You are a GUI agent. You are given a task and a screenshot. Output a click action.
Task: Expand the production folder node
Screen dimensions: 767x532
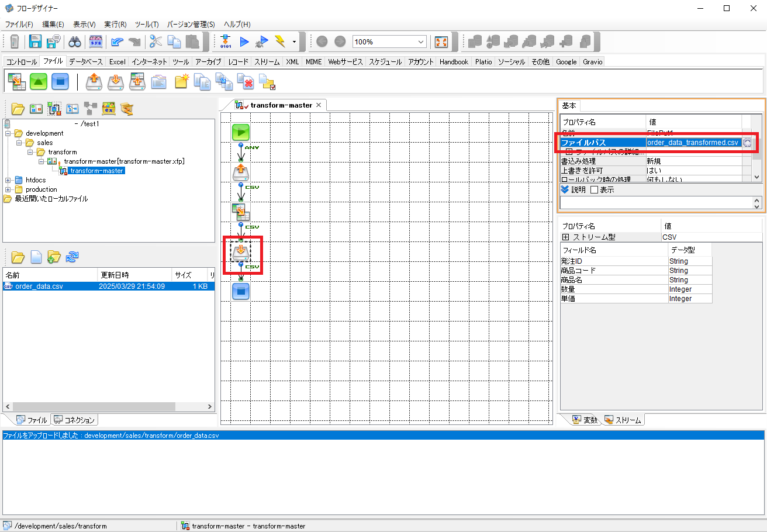(x=8, y=189)
